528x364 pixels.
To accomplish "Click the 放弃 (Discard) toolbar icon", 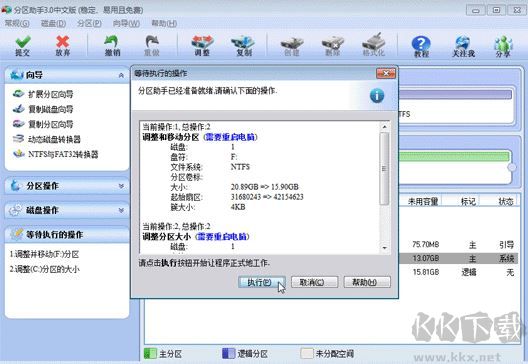I will [63, 45].
